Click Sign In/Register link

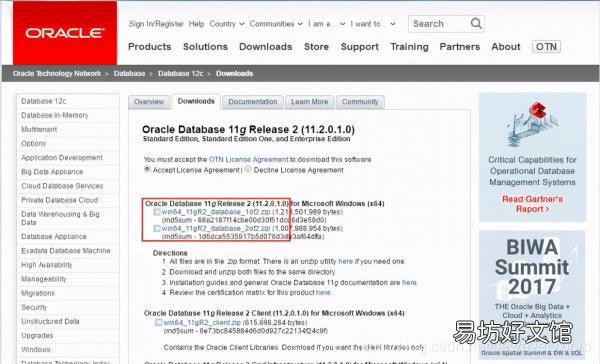click(156, 24)
